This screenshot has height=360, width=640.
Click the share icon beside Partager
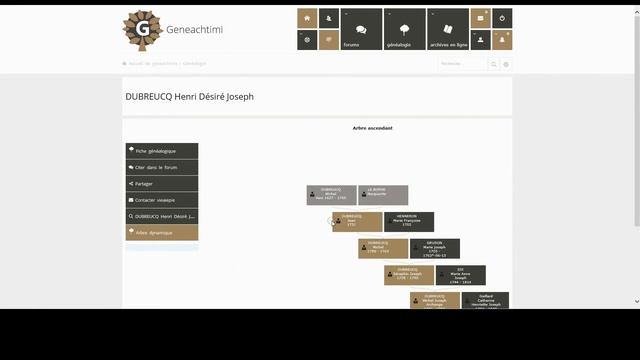tap(131, 184)
